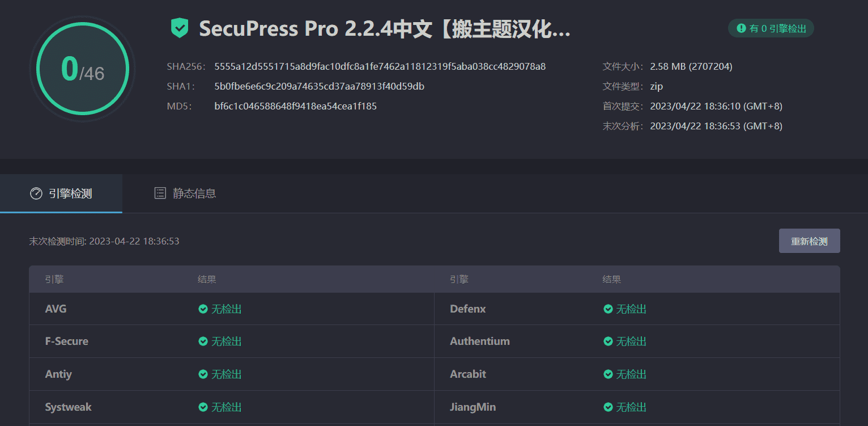Click the green check icon in the Systweak row
Image resolution: width=868 pixels, height=426 pixels.
tap(203, 407)
